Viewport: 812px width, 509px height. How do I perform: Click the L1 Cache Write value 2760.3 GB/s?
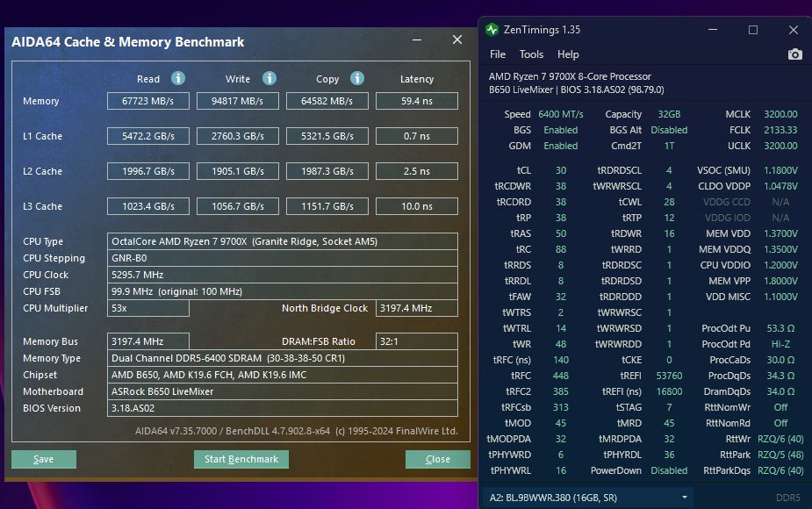[x=238, y=136]
